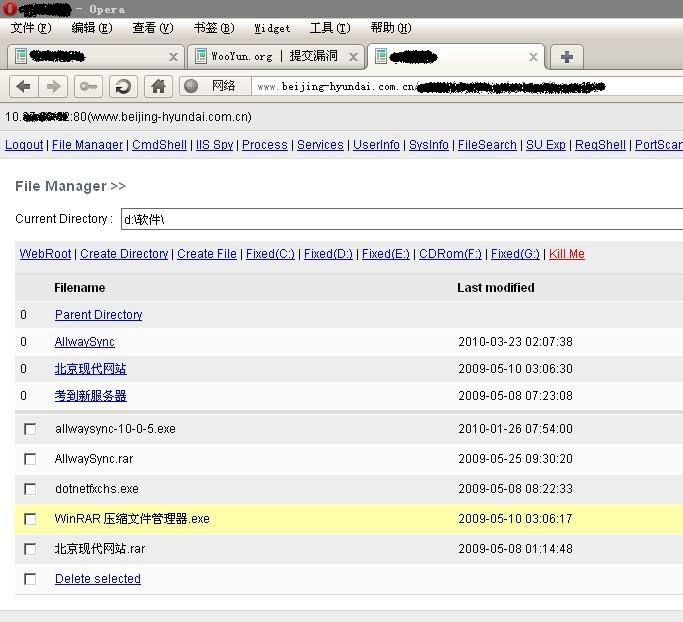This screenshot has height=622, width=683.
Task: Open the 工具(T) menu
Action: (x=330, y=28)
